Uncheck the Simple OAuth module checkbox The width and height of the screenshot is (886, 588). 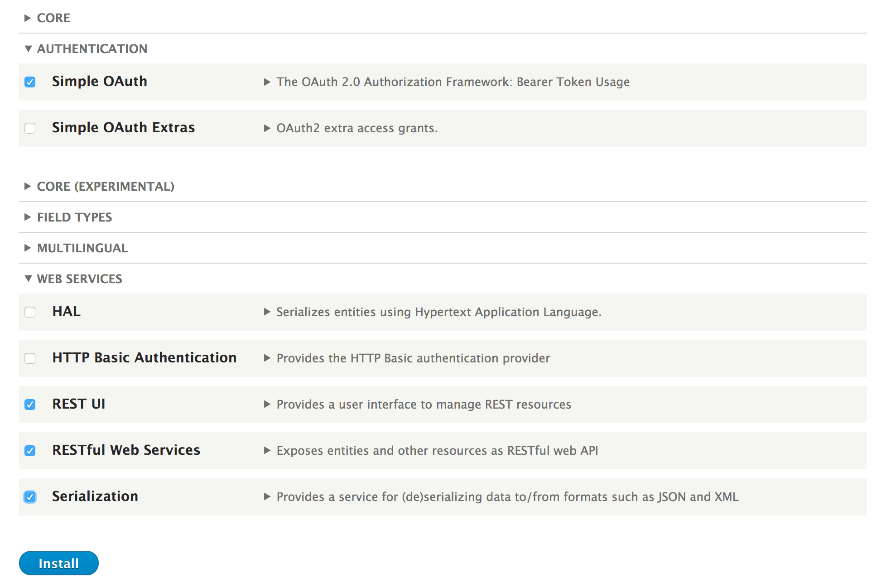click(30, 82)
